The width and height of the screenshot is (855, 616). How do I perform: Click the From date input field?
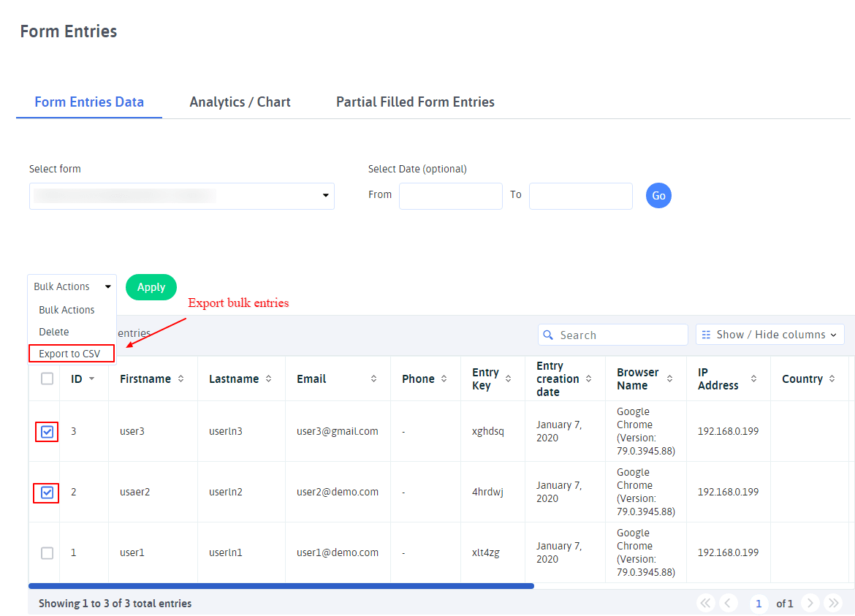pos(450,196)
